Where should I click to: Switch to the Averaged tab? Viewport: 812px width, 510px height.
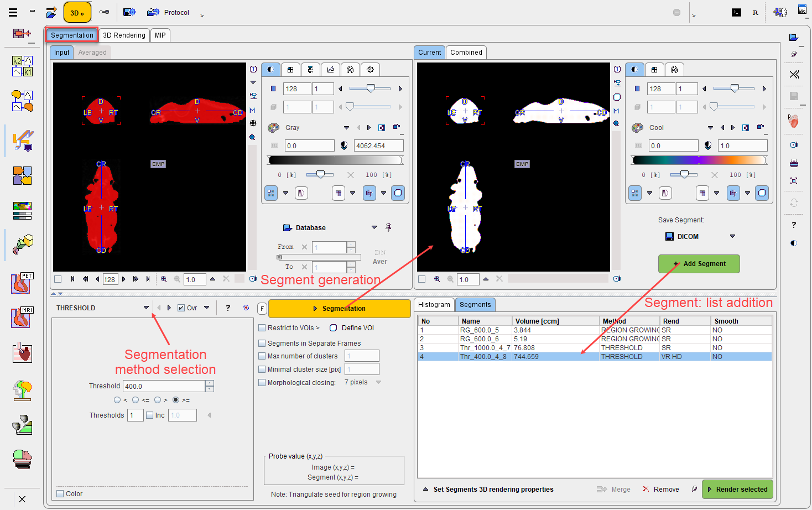coord(92,53)
